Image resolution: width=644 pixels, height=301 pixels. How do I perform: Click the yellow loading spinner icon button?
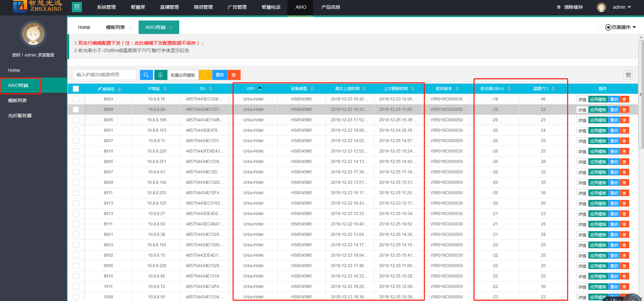pos(205,75)
